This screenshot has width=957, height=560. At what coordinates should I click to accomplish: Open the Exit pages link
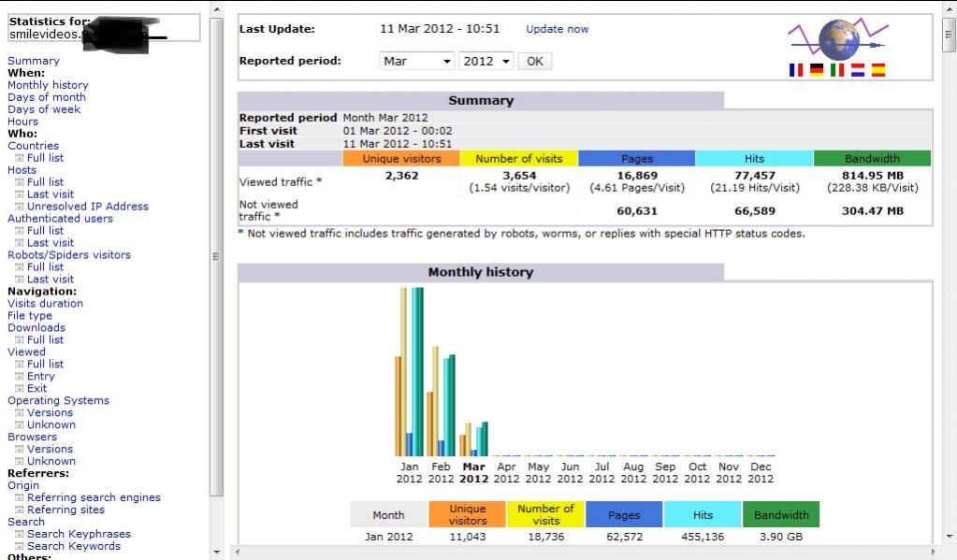[x=36, y=389]
